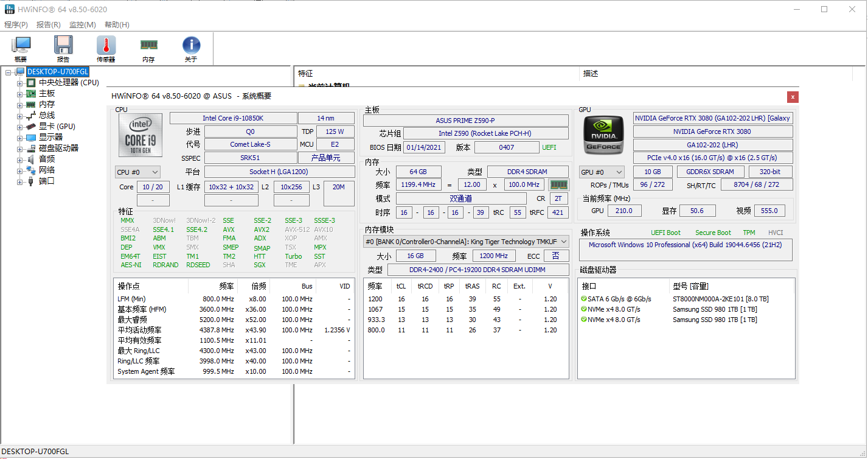The height and width of the screenshot is (459, 868).
Task: Click the 磁盘驱动器 drive tree icon
Action: (x=31, y=149)
